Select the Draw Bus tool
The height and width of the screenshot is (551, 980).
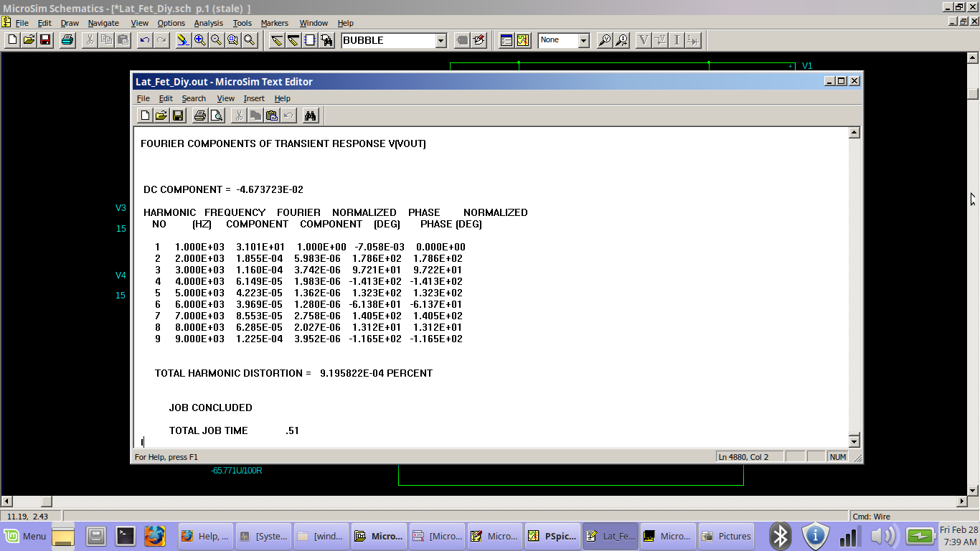tap(293, 40)
